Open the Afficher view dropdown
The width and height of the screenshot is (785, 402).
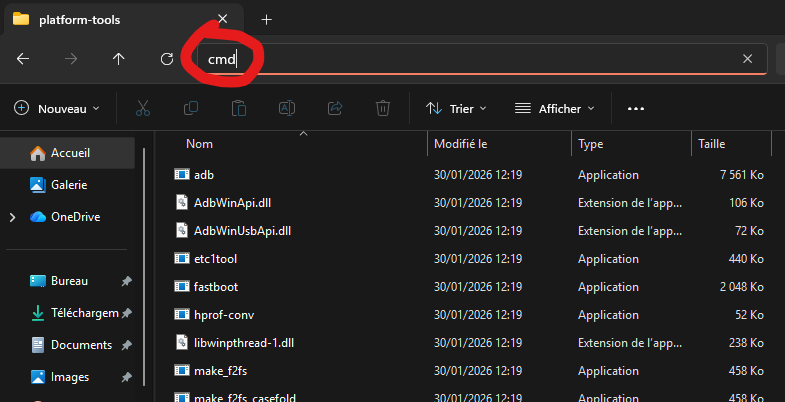point(554,109)
